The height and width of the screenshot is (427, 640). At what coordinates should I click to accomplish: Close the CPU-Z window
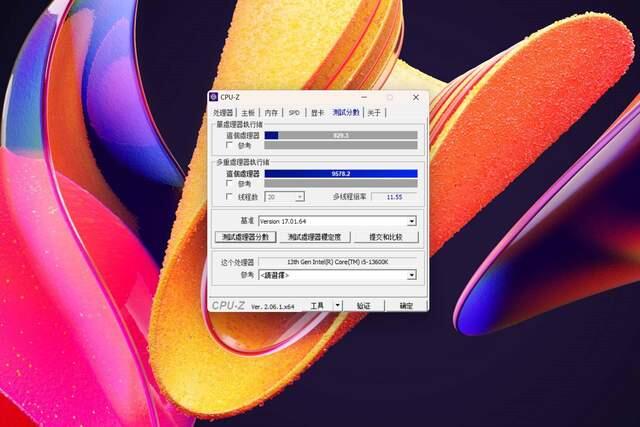416,97
